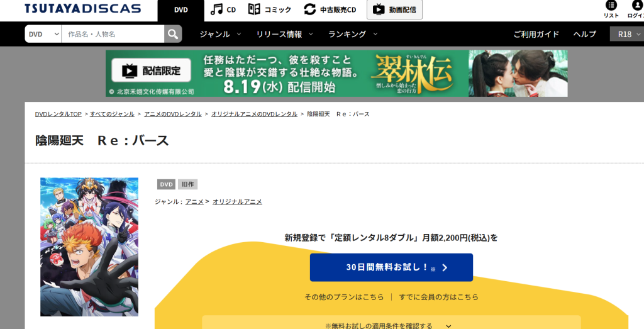Screen dimensions: 644x329
Task: Expand the リリース情報 menu
Action: pos(285,34)
